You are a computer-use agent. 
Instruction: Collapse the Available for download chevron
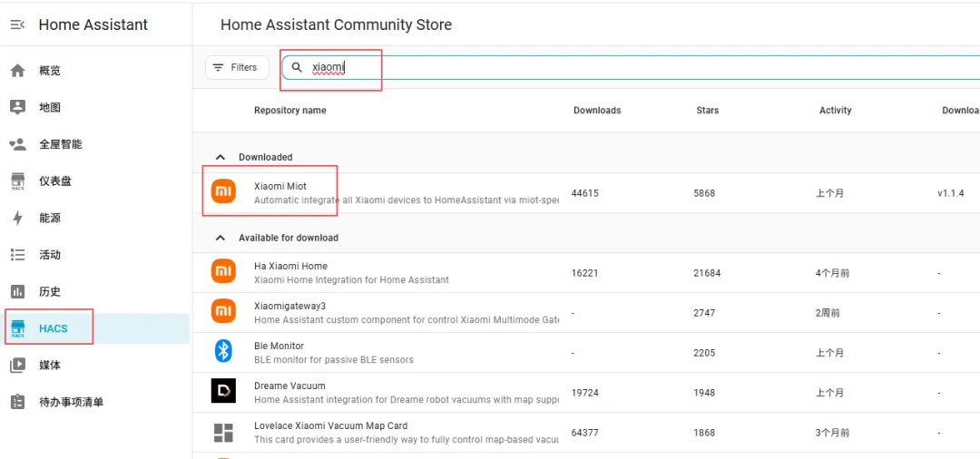click(220, 238)
